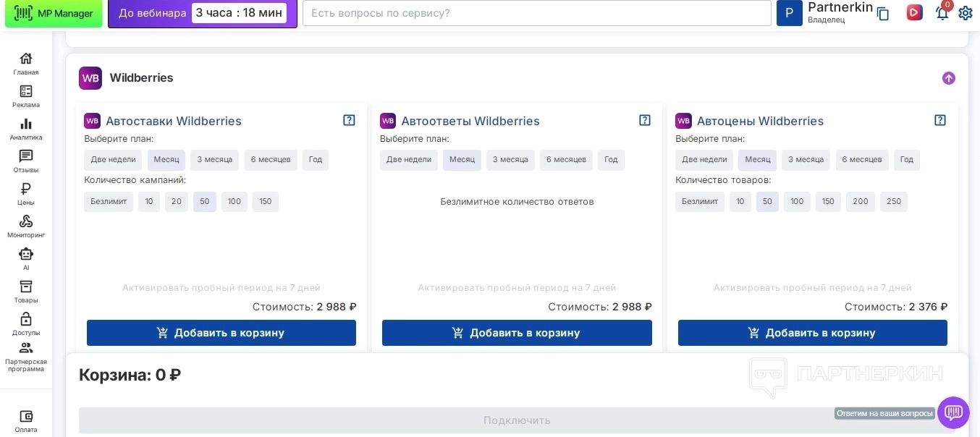Image resolution: width=980 pixels, height=437 pixels.
Task: Select 6 месяцев plan for Автоответы
Action: click(x=566, y=160)
